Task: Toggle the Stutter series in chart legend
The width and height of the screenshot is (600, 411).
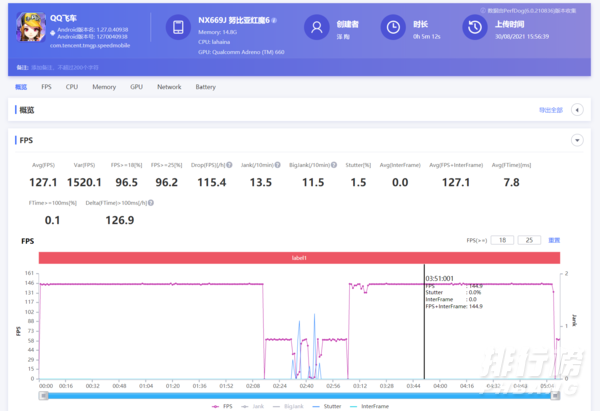Action: 327,406
